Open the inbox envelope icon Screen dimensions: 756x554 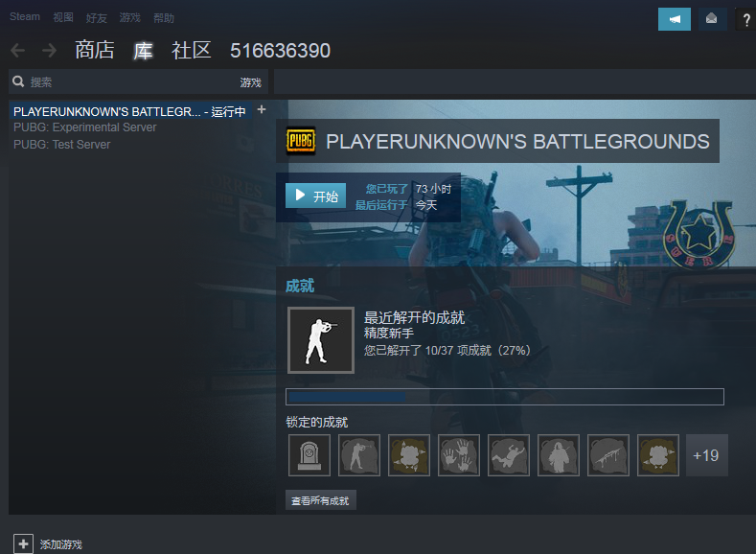point(712,19)
